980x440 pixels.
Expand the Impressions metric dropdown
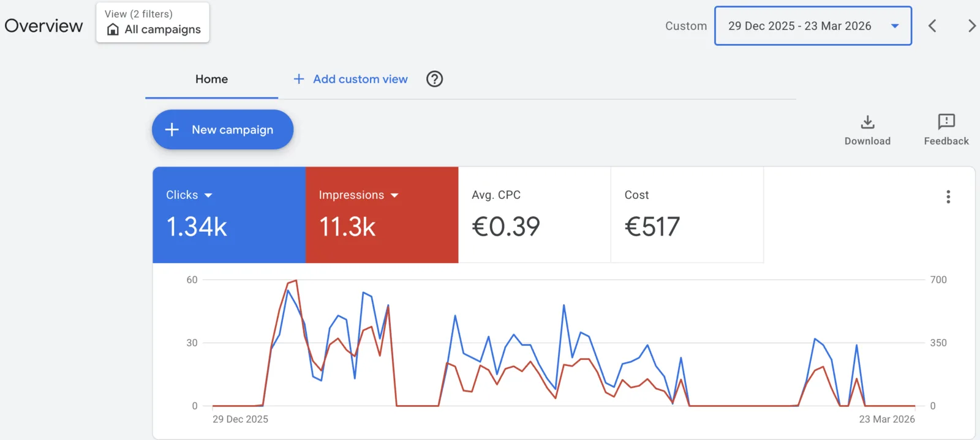tap(394, 195)
